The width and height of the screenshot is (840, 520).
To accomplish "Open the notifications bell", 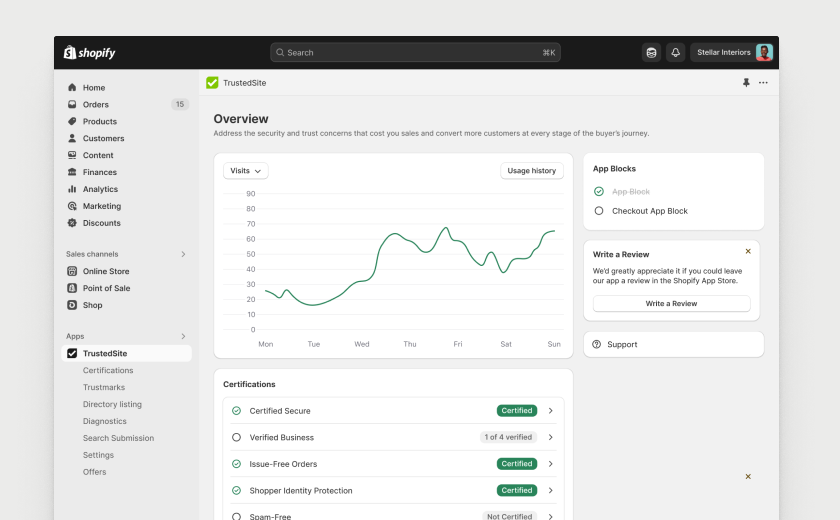I will (x=675, y=52).
